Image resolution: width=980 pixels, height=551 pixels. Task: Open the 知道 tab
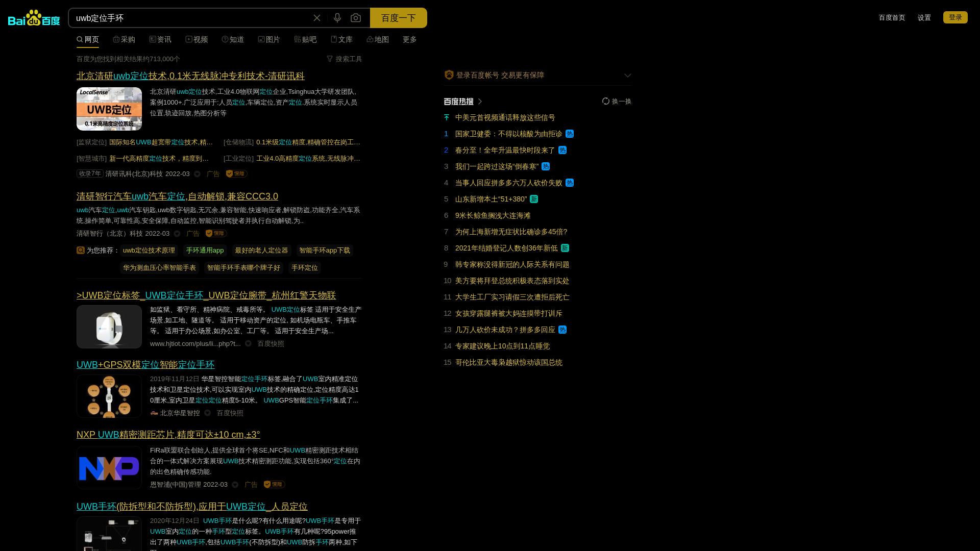click(233, 39)
